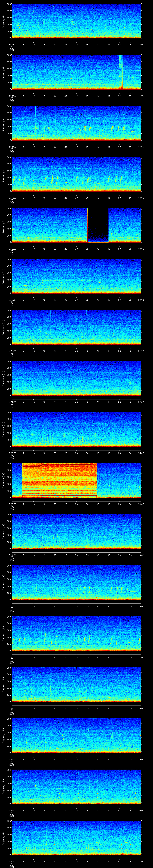Open the spectrogram panel starting at 5:16:00

[77, 123]
